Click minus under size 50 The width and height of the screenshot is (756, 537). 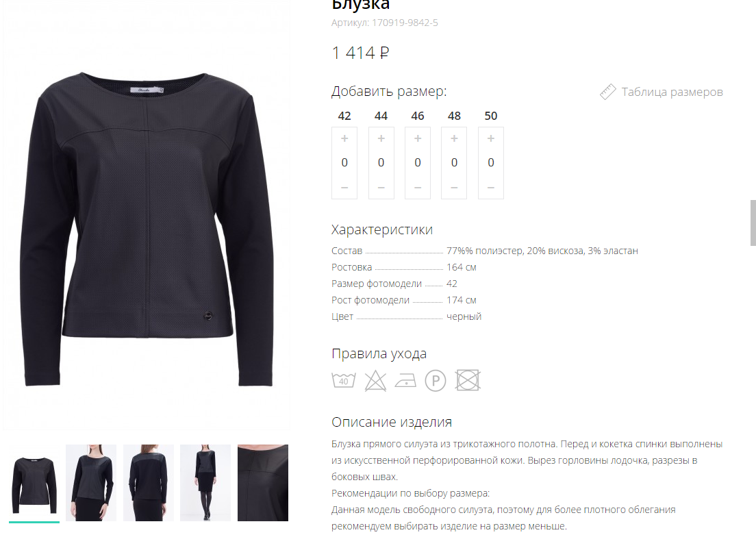click(x=491, y=188)
